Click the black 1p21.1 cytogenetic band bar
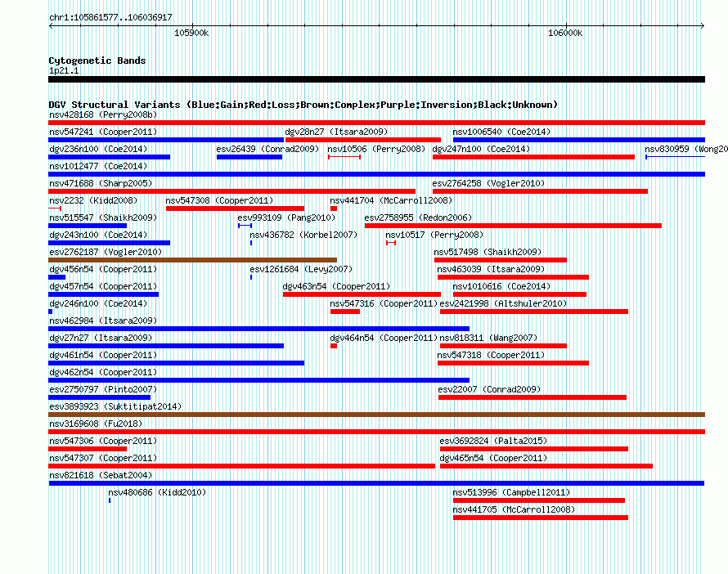This screenshot has width=728, height=574. [376, 79]
